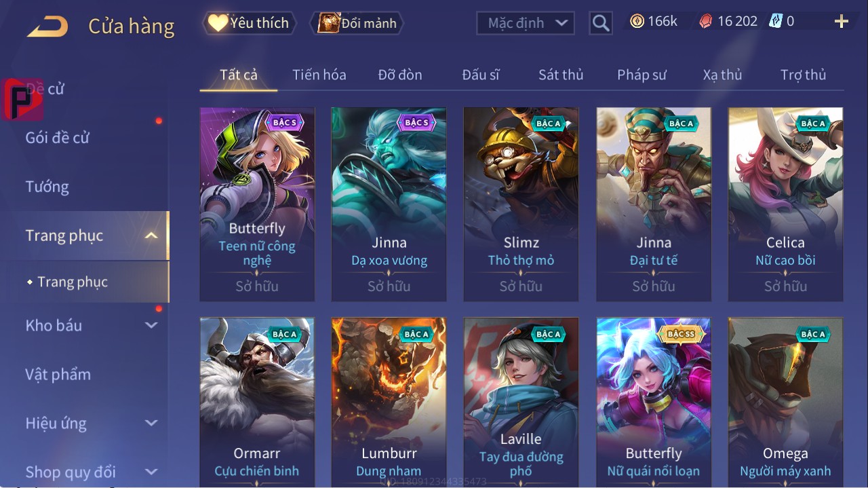
Task: Tap the red ruby gem icon
Action: point(706,21)
